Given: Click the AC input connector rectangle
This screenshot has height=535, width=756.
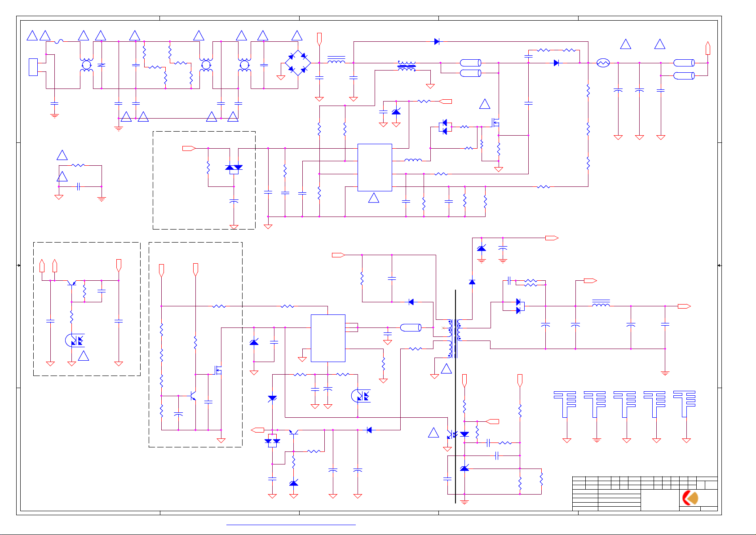Looking at the screenshot, I should click(x=33, y=67).
